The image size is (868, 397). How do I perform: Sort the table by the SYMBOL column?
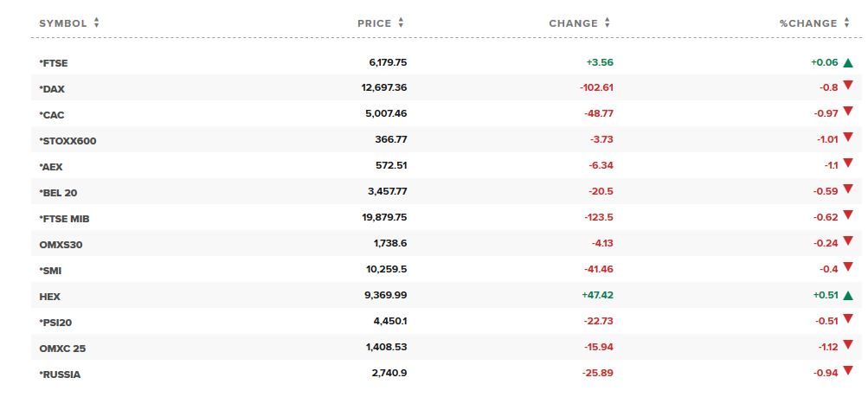pos(96,22)
